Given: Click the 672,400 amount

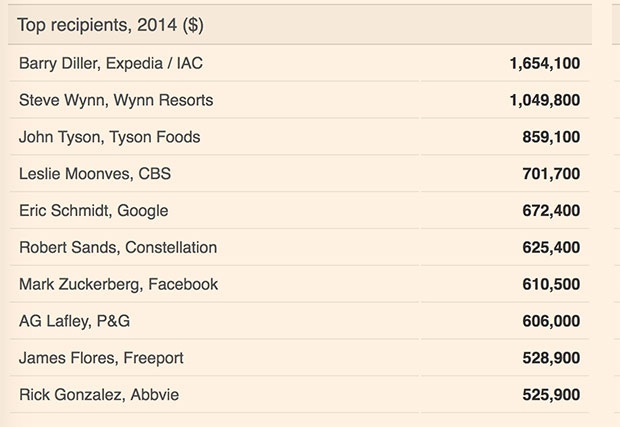Looking at the screenshot, I should click(551, 211).
